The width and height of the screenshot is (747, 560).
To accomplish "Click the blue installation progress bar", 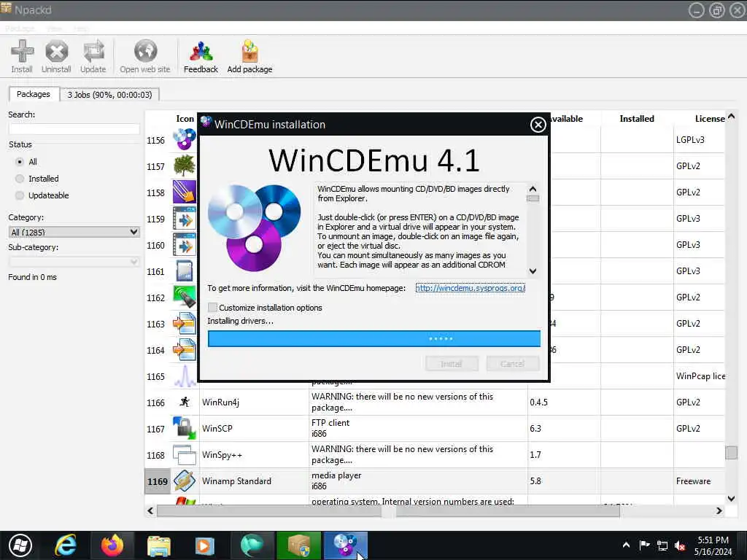I will pos(374,338).
